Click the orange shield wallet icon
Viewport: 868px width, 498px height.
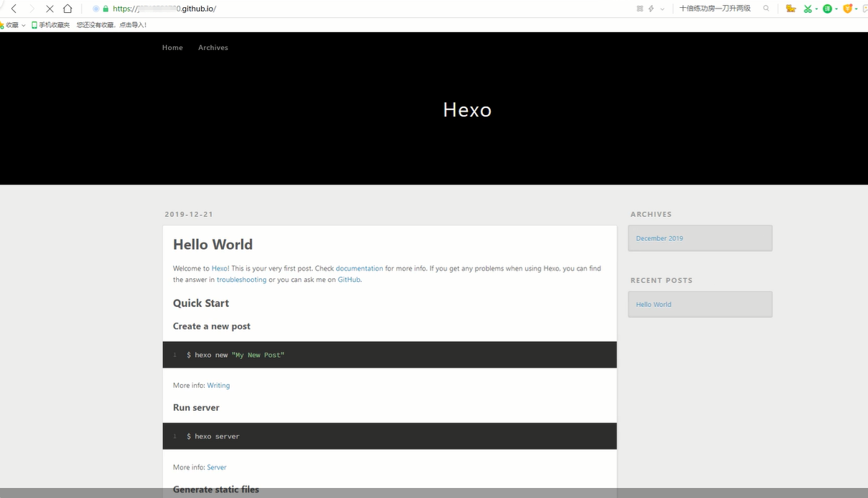tap(848, 9)
